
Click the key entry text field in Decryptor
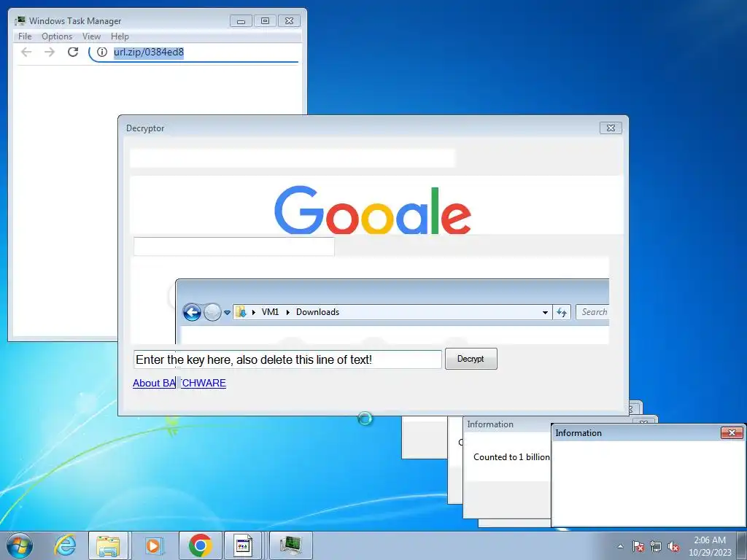[x=287, y=359]
